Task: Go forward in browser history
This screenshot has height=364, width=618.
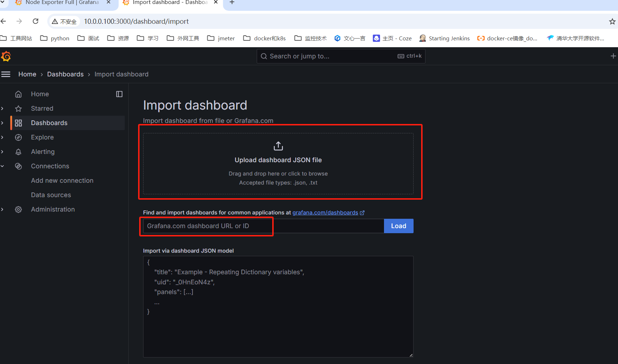Action: [19, 21]
